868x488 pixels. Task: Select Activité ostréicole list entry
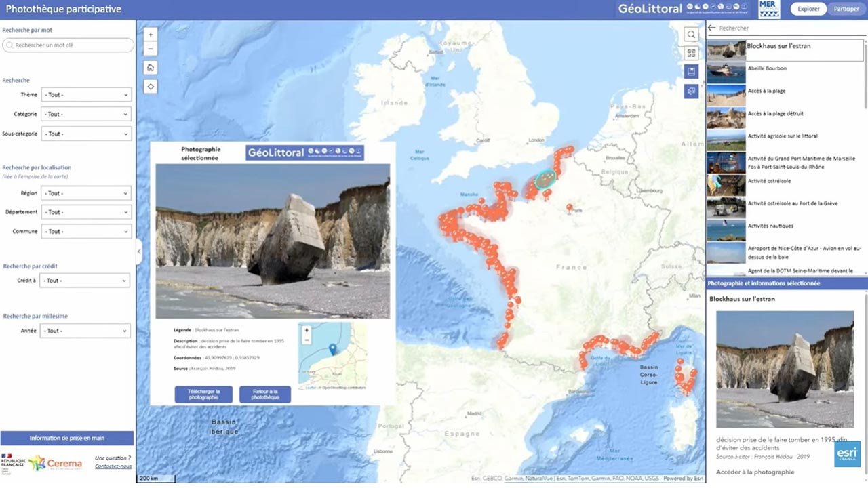[769, 181]
